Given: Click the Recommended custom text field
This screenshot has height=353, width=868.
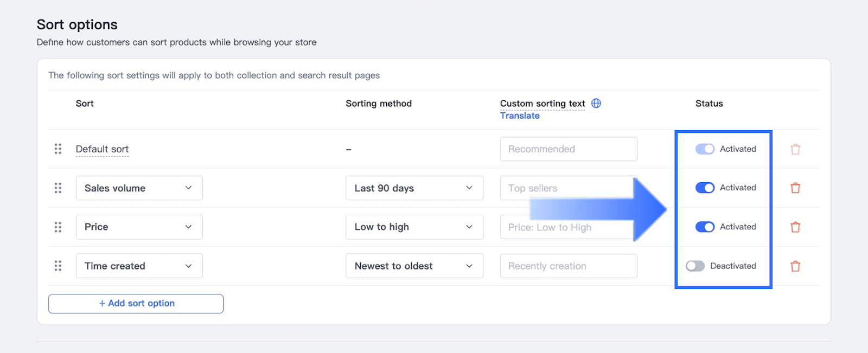Looking at the screenshot, I should pyautogui.click(x=568, y=149).
